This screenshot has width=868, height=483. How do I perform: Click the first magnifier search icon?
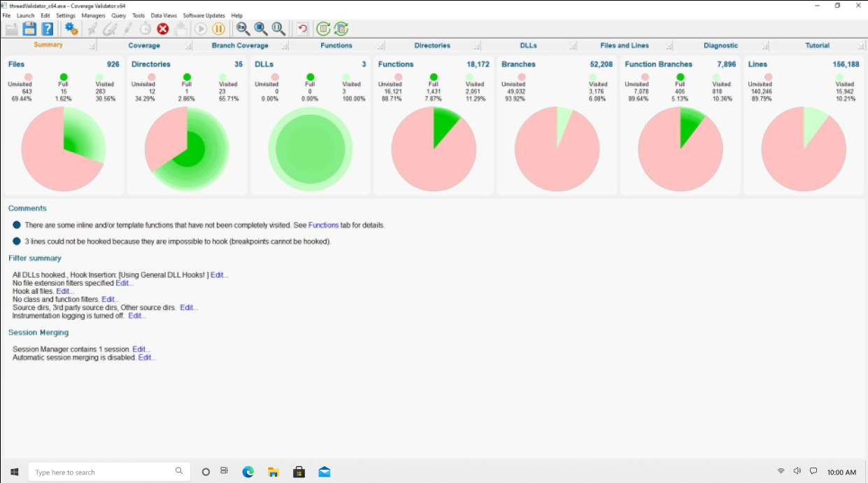(243, 29)
